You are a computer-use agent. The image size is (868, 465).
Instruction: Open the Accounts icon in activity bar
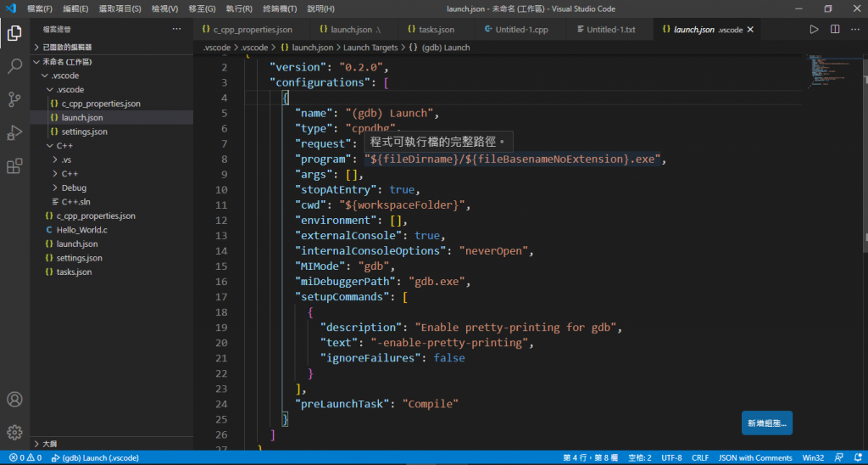pos(14,399)
